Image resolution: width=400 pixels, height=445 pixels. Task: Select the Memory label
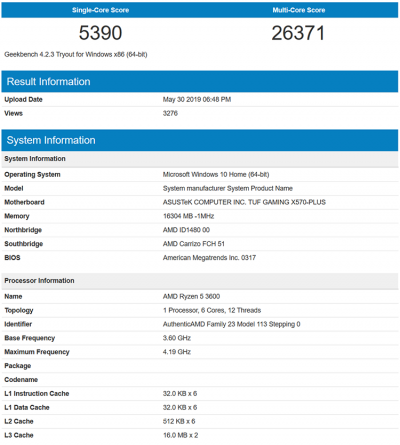pyautogui.click(x=17, y=216)
